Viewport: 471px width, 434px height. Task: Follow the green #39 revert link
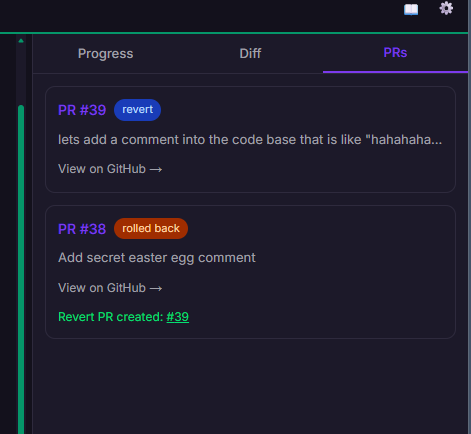[178, 317]
